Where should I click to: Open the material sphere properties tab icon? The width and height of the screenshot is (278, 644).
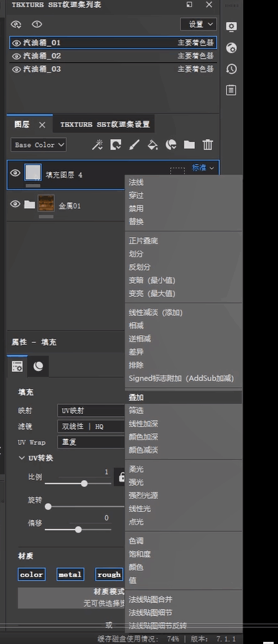(38, 366)
